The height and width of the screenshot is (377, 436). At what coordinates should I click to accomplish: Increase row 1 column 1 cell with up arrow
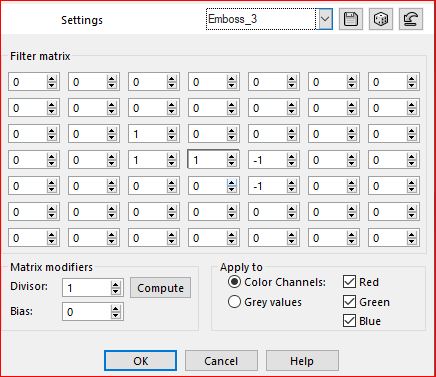click(51, 78)
